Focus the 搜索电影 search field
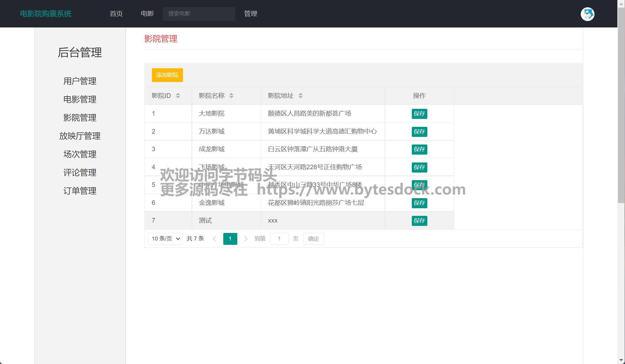The height and width of the screenshot is (364, 625). [x=199, y=14]
